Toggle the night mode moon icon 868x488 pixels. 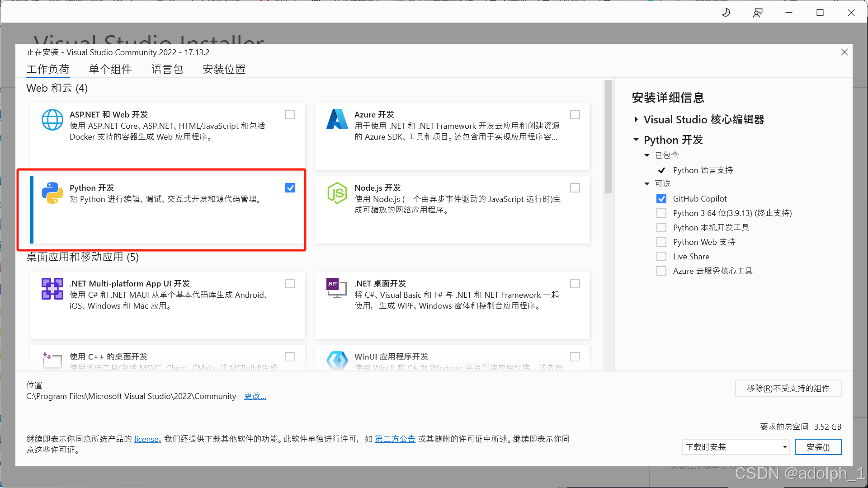(x=726, y=13)
